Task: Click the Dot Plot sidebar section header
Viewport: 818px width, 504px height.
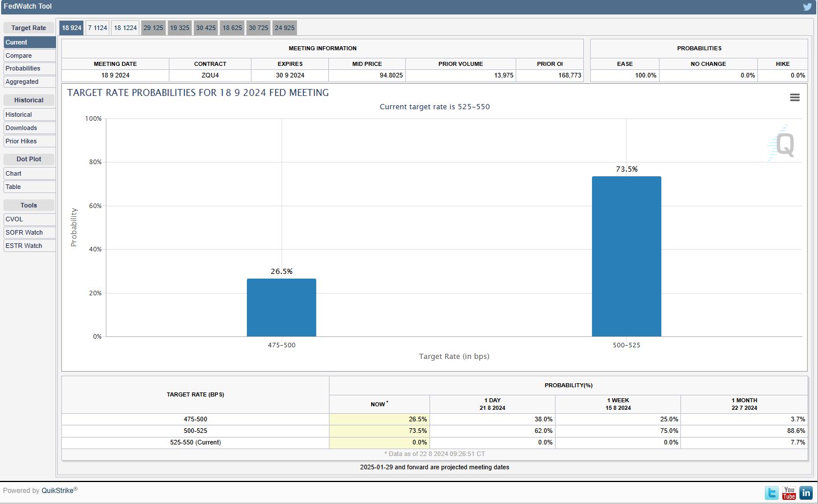Action: pyautogui.click(x=29, y=159)
